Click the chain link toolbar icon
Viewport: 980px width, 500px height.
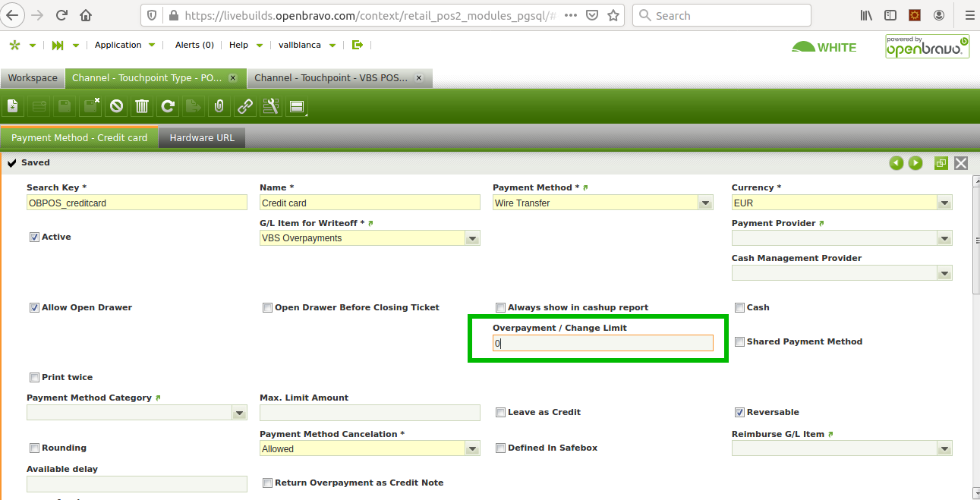tap(245, 106)
